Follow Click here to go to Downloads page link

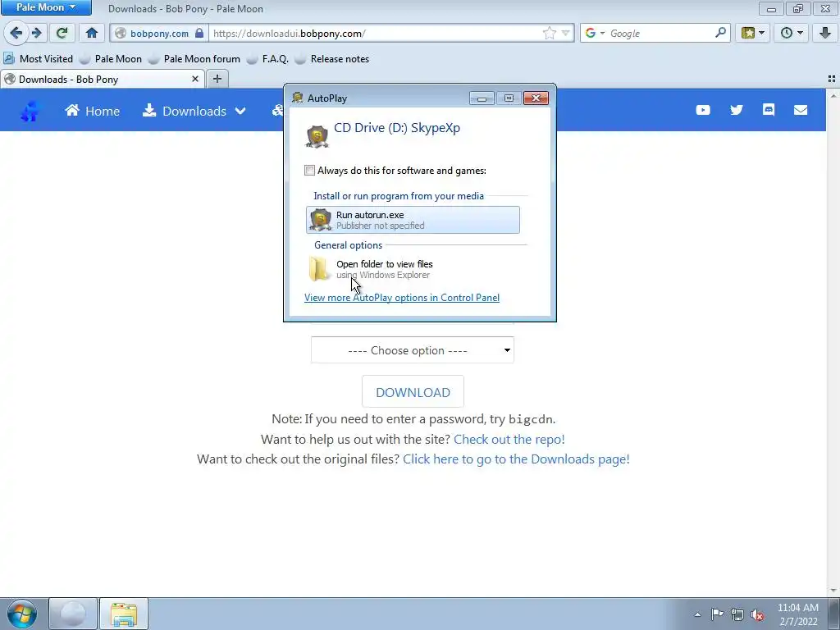(x=516, y=459)
